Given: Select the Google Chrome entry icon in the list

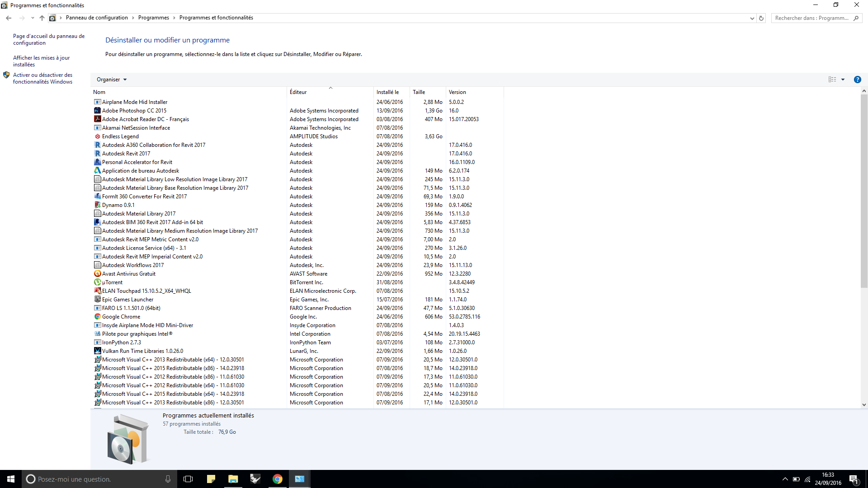Looking at the screenshot, I should [x=97, y=317].
